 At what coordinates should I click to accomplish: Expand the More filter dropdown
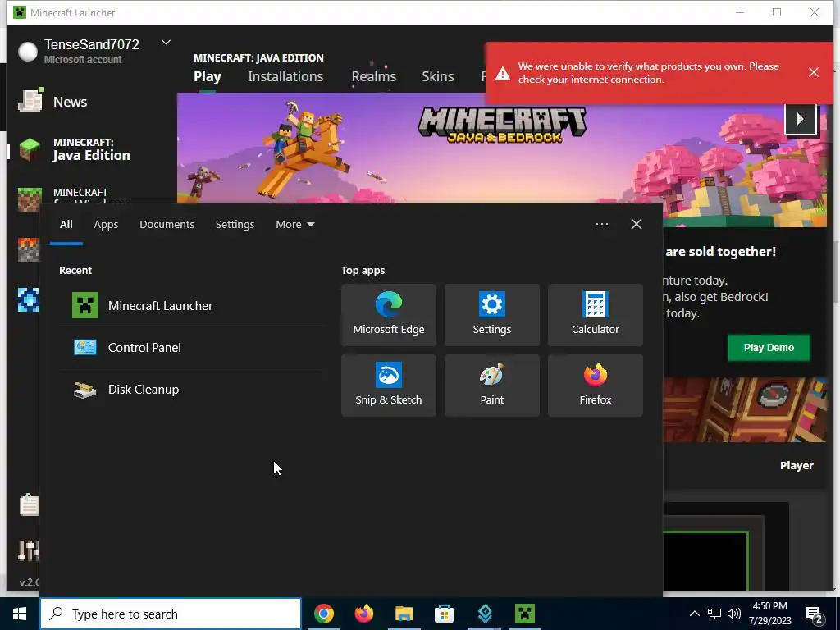(294, 225)
